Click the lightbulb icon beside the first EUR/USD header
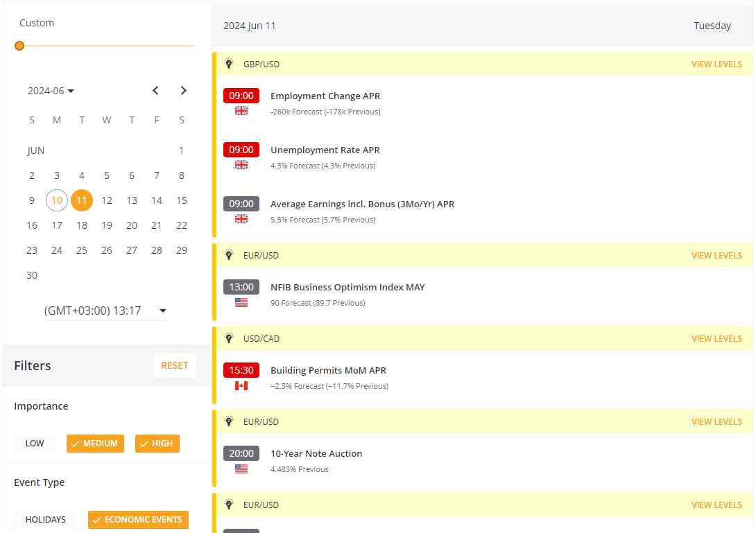The width and height of the screenshot is (756, 533). pos(229,255)
